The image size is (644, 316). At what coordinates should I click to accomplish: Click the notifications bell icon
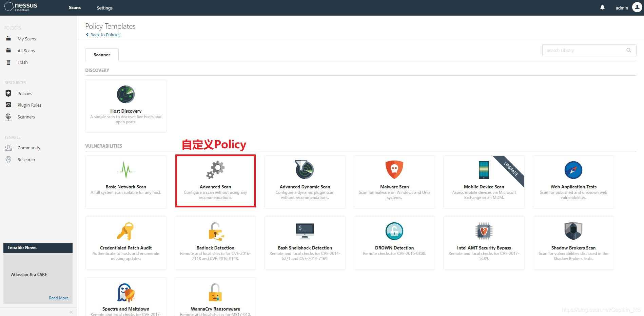point(602,7)
